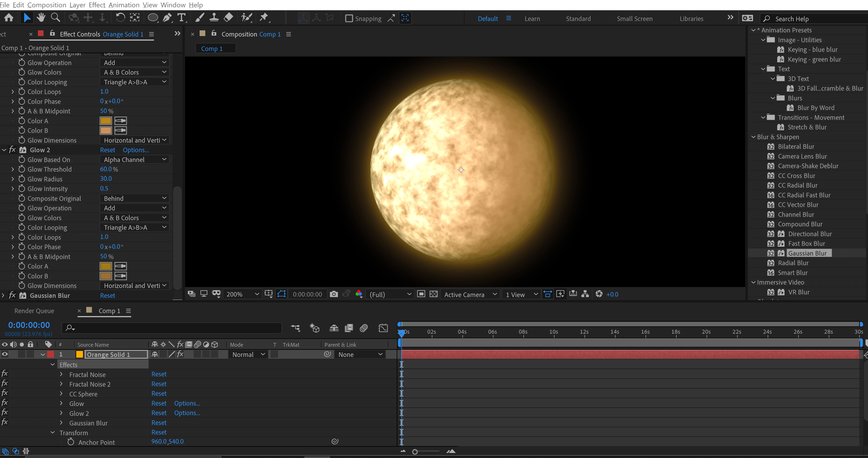Disable the Glow 2 effect fx toggle
The image size is (868, 458).
[13, 150]
